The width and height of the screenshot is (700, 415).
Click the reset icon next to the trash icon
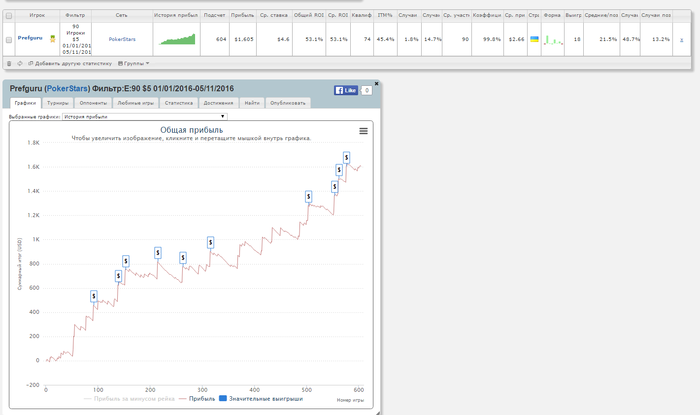[x=20, y=63]
